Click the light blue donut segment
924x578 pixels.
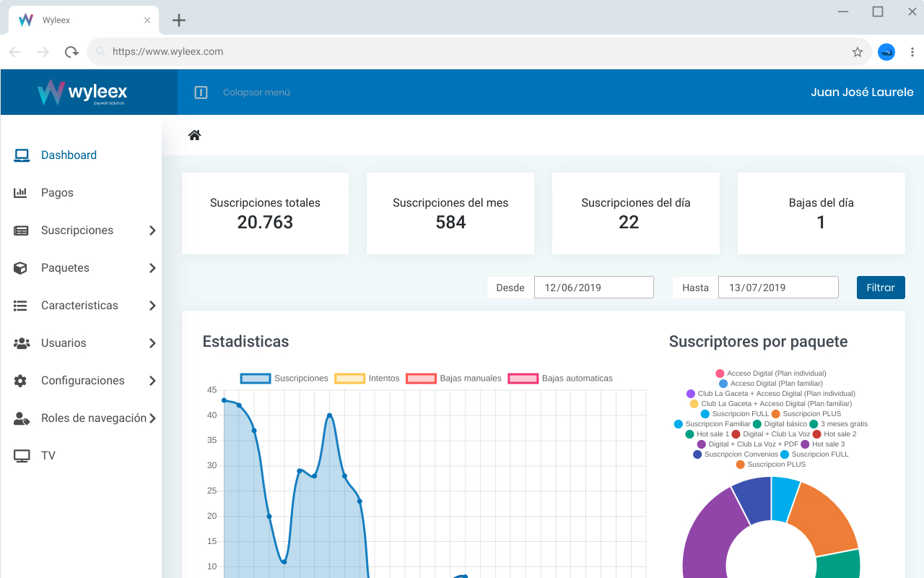(784, 499)
